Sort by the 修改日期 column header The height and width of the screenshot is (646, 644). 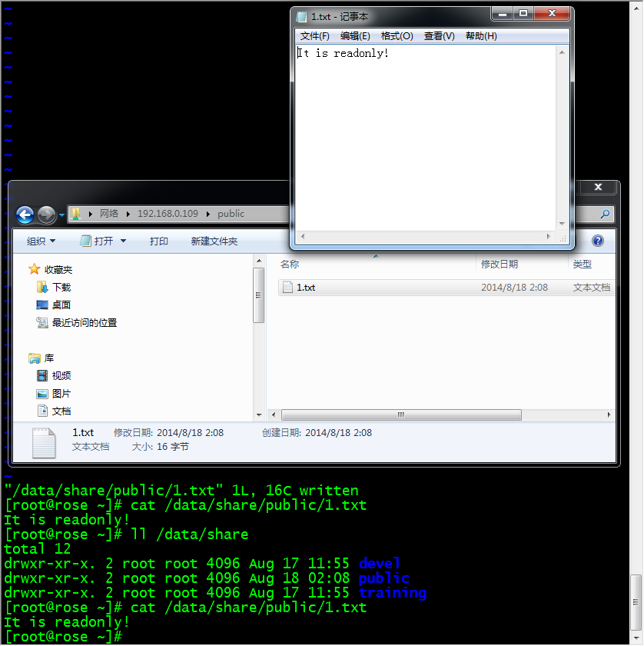point(499,264)
